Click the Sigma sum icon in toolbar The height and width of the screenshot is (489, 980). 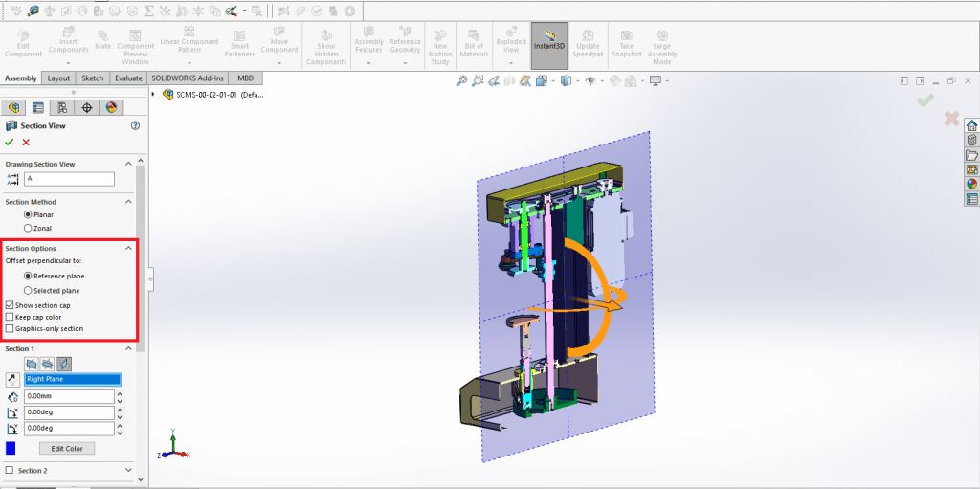pos(148,11)
